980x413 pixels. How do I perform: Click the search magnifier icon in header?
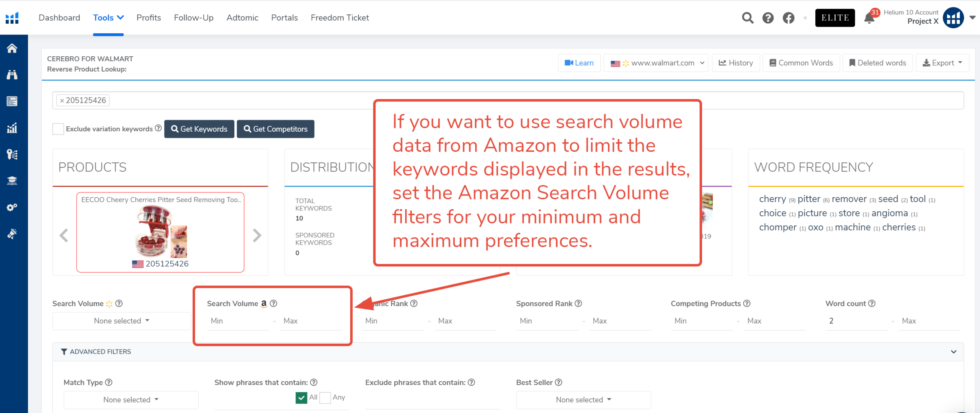click(747, 18)
